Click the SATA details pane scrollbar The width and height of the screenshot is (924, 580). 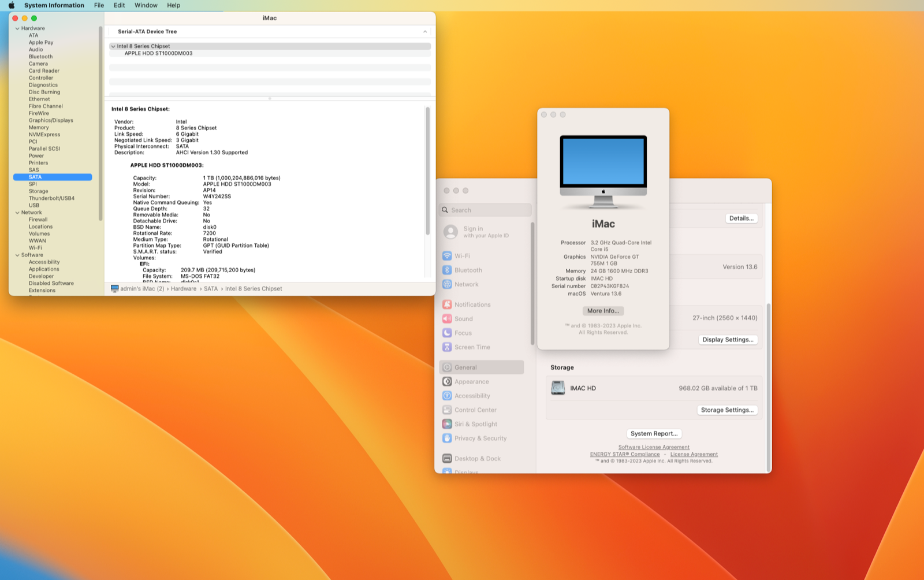[x=427, y=170]
